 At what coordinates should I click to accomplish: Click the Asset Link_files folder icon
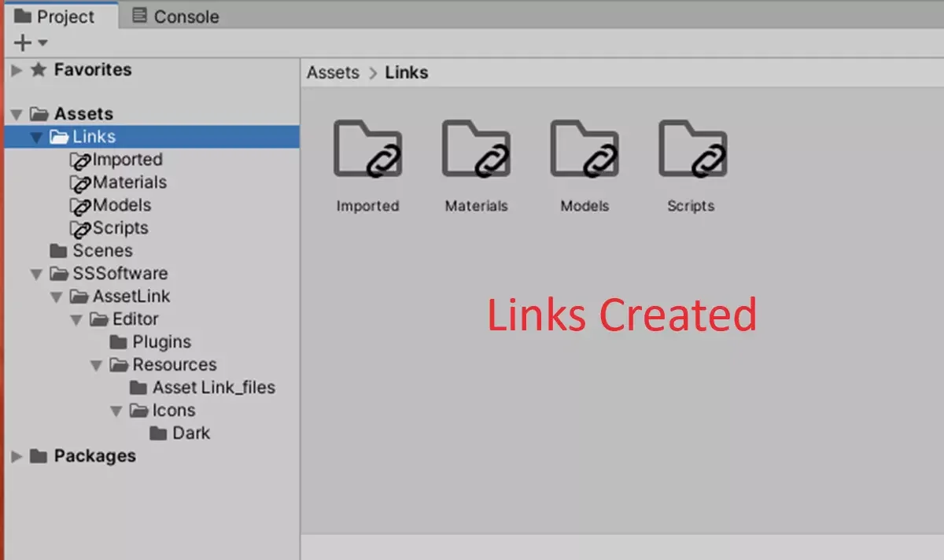(138, 388)
